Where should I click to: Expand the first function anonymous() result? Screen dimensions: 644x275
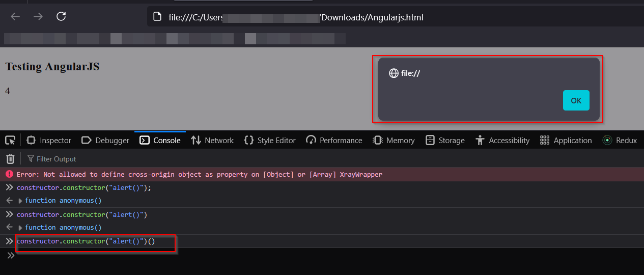(20, 201)
